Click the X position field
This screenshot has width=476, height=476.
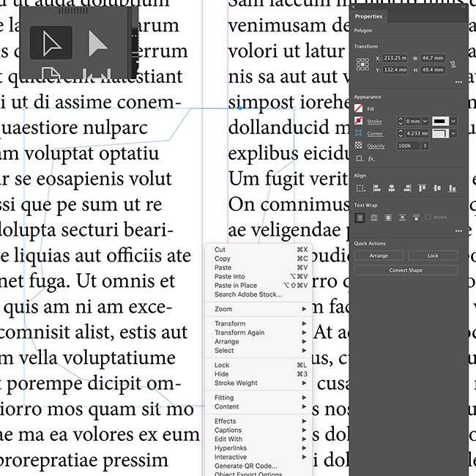395,58
